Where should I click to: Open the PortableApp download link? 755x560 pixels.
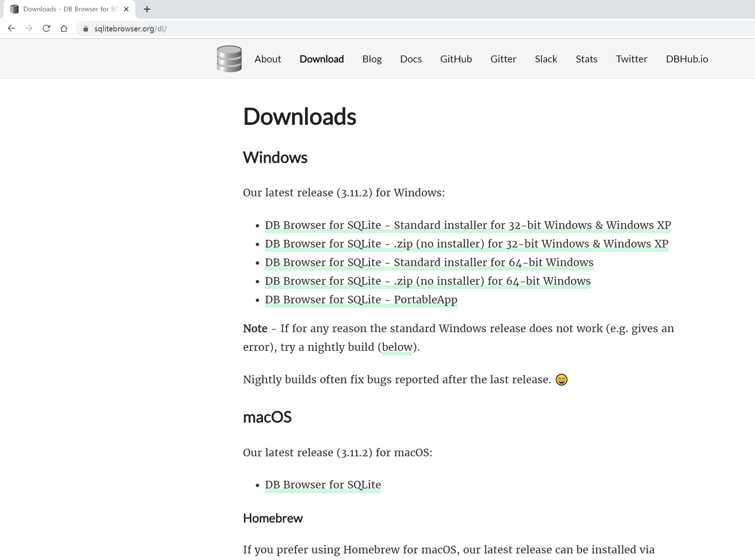click(x=361, y=299)
